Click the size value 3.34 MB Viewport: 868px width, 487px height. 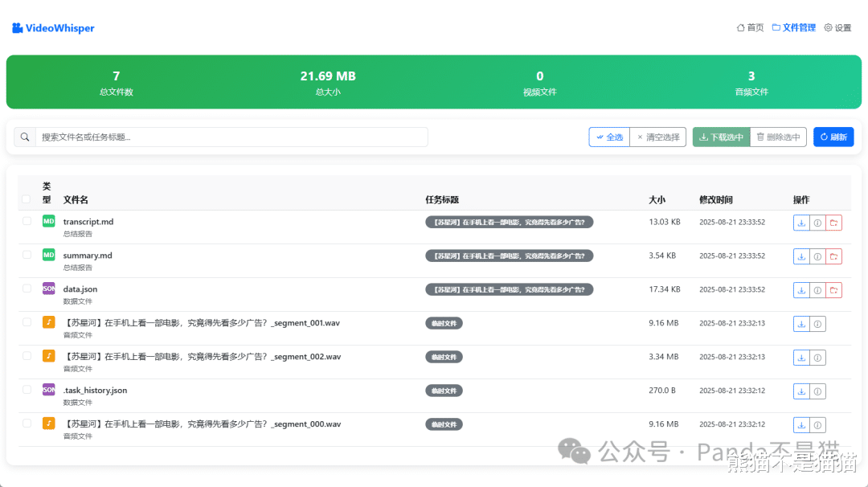[x=664, y=356]
